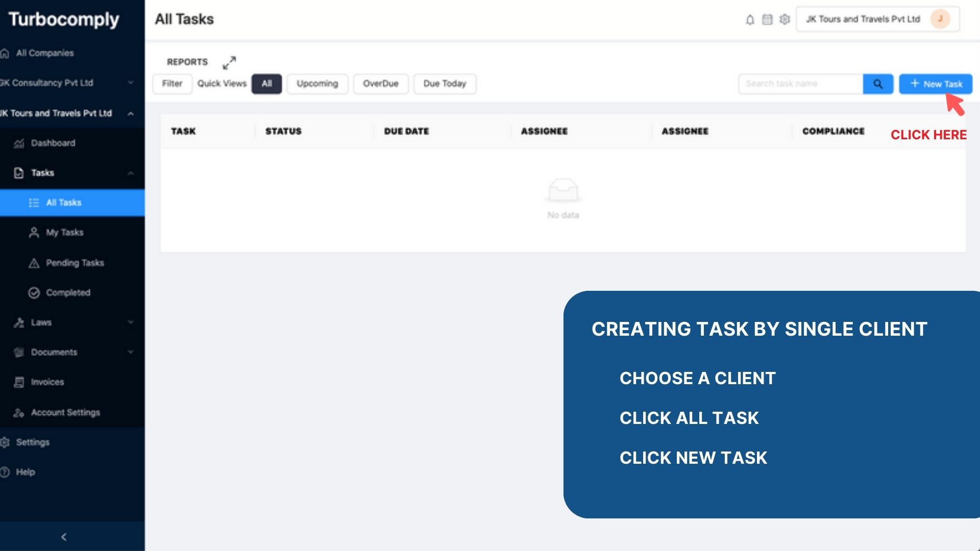Click the expand arrows icon beside Reports
This screenshot has width=980, height=551.
229,62
